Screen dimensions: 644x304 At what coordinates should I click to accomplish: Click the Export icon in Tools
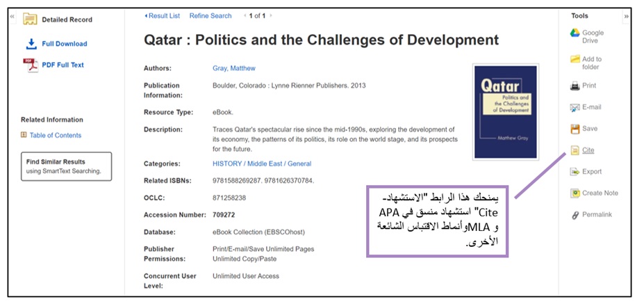575,172
